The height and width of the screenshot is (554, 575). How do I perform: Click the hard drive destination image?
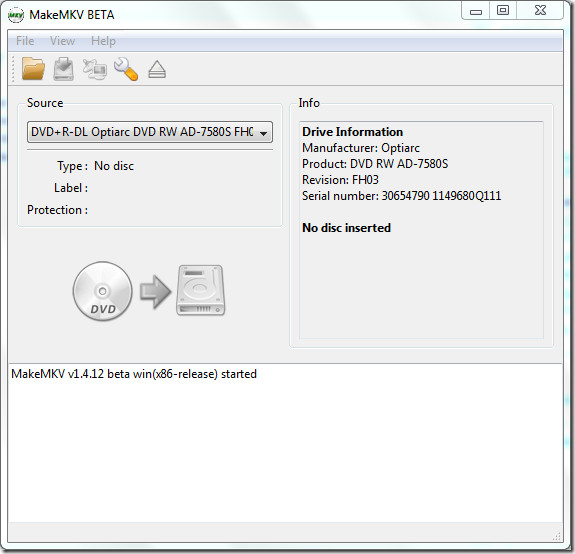coord(201,290)
